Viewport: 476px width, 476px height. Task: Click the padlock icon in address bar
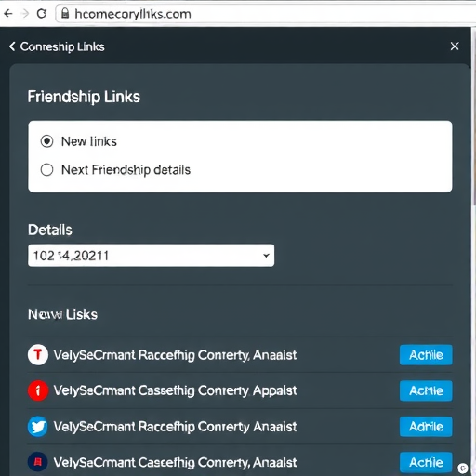pyautogui.click(x=65, y=13)
